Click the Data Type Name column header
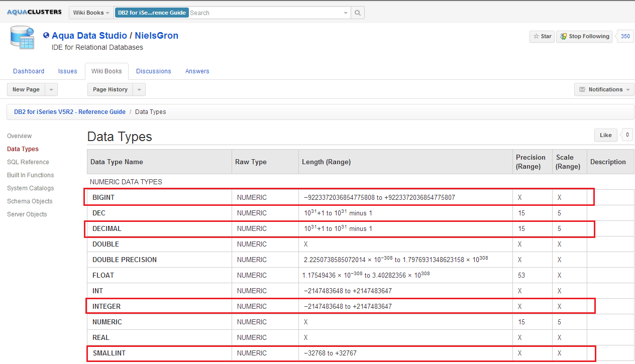Screen dimensions: 635x364 click(x=159, y=162)
